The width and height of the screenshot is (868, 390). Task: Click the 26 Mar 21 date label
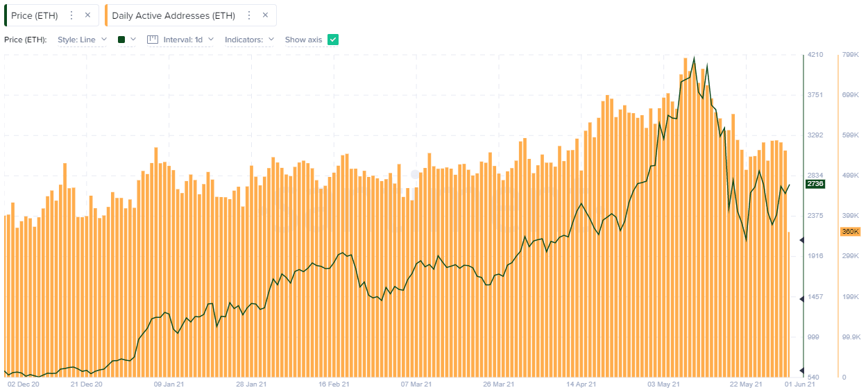[x=499, y=383]
